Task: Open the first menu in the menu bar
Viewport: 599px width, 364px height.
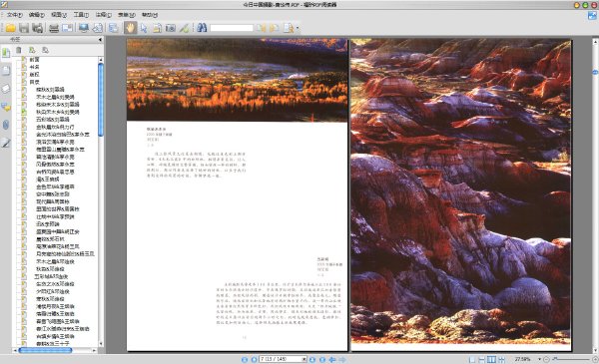Action: click(14, 15)
